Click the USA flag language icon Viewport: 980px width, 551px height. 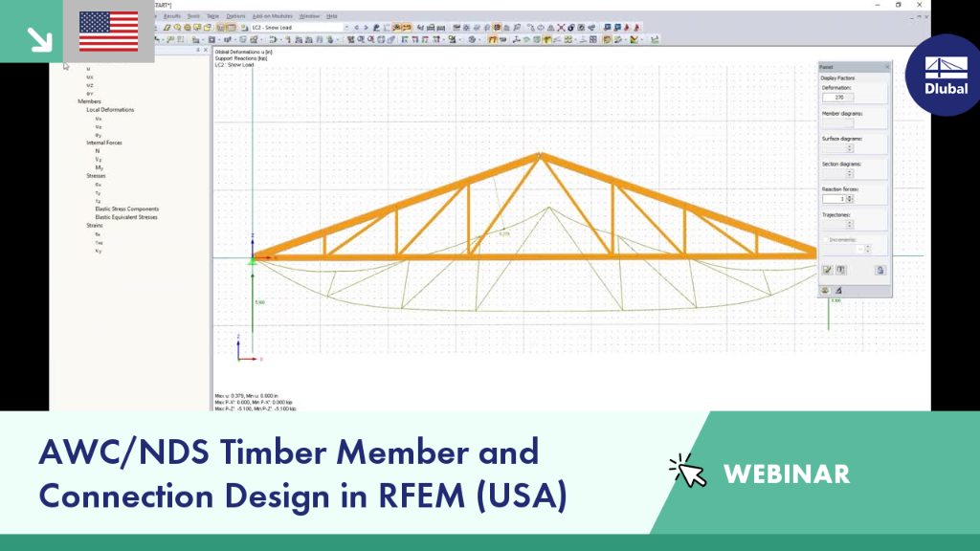tap(109, 32)
